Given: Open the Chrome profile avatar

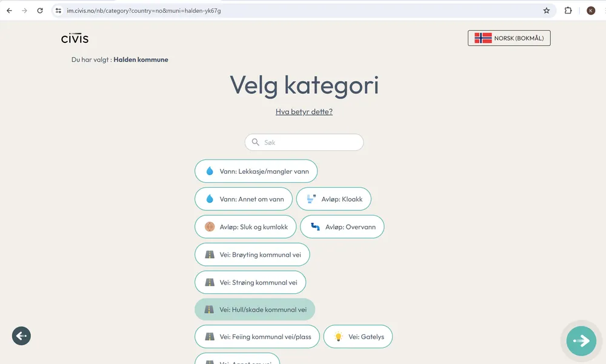Looking at the screenshot, I should click(591, 10).
